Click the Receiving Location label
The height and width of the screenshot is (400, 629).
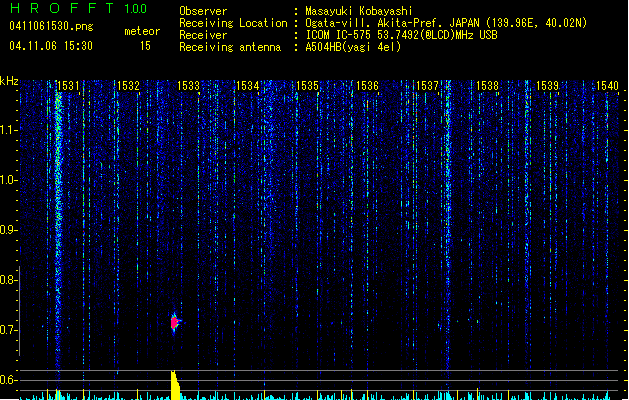233,23
